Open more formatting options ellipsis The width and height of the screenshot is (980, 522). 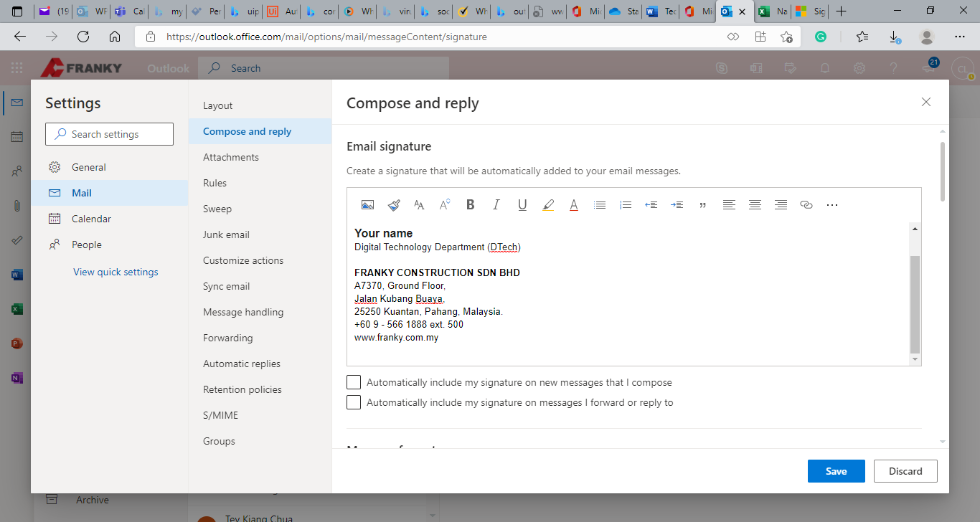pos(832,205)
